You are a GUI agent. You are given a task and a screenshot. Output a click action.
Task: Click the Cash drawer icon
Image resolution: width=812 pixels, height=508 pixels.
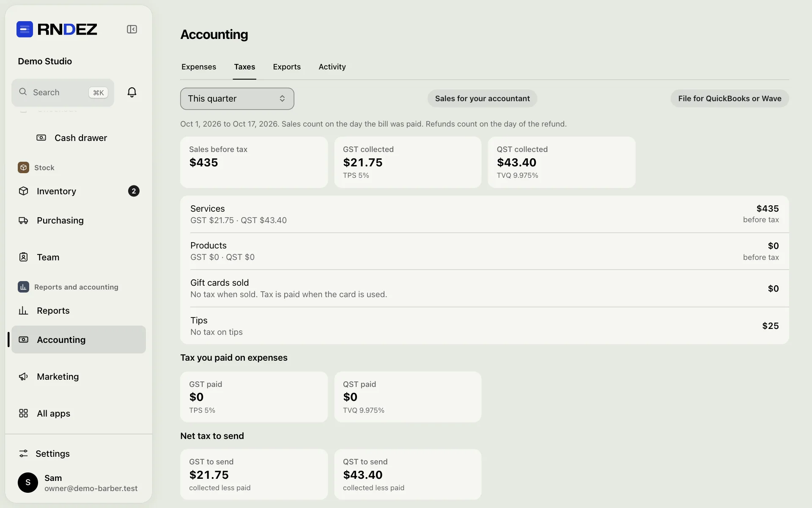[41, 138]
